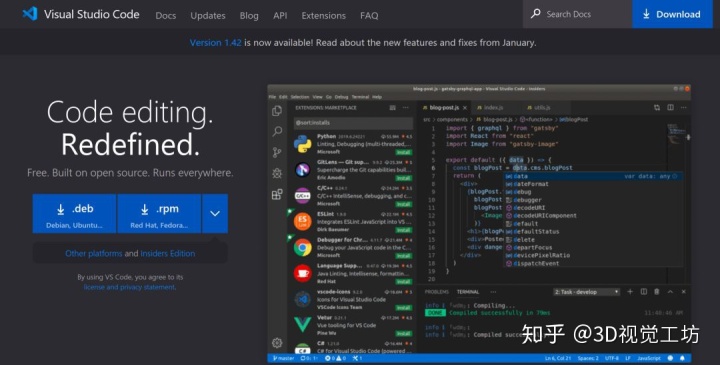Screen dimensions: 720x365
Task: Click the Visual Studio Code logo icon
Action: point(30,14)
